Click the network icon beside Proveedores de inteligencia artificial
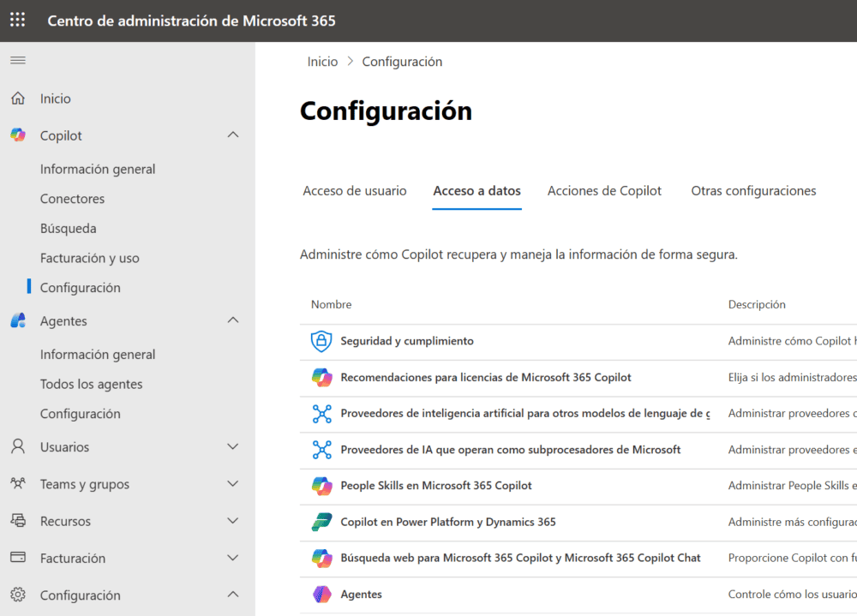Screen dimensions: 857x616 [x=321, y=413]
